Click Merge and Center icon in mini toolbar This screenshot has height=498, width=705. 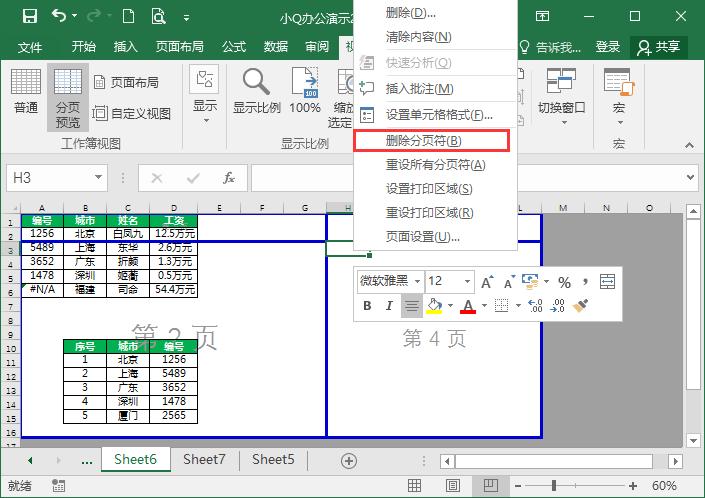(x=607, y=282)
